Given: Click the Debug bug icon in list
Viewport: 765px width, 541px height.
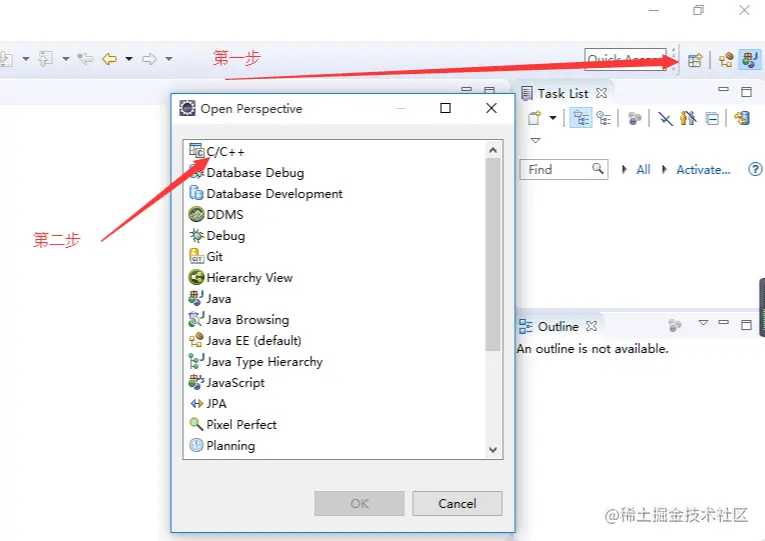Looking at the screenshot, I should point(196,236).
